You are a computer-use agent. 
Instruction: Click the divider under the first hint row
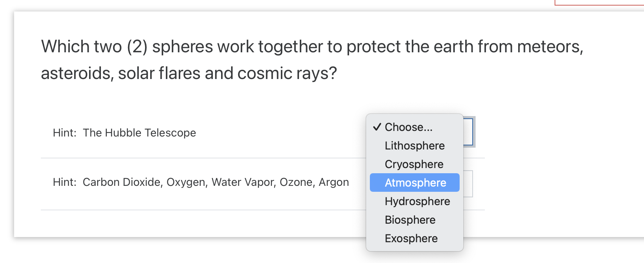coord(223,157)
